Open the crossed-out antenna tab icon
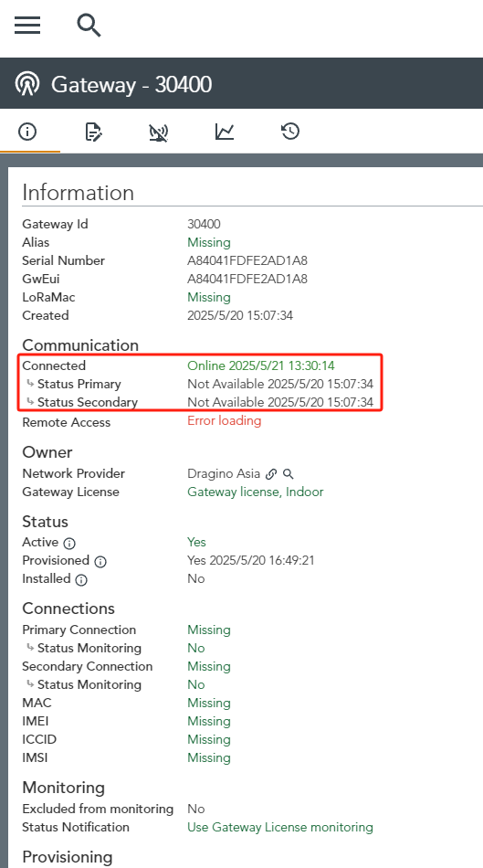Screen dimensions: 483x868 point(159,132)
